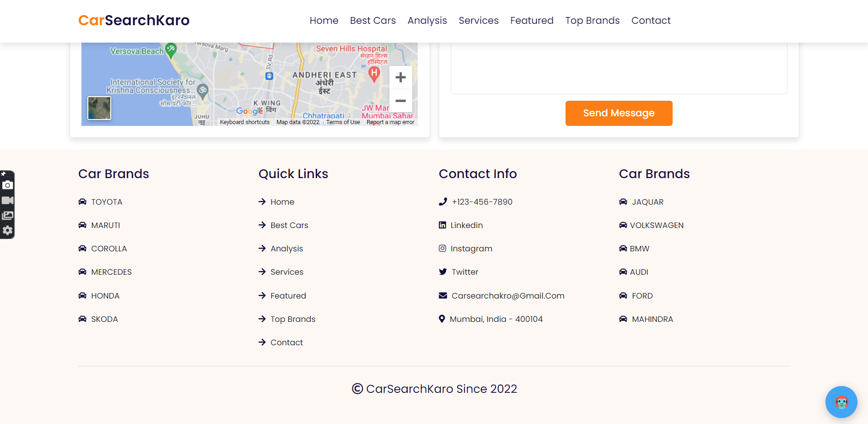Click the car icon beside BMW

[623, 248]
